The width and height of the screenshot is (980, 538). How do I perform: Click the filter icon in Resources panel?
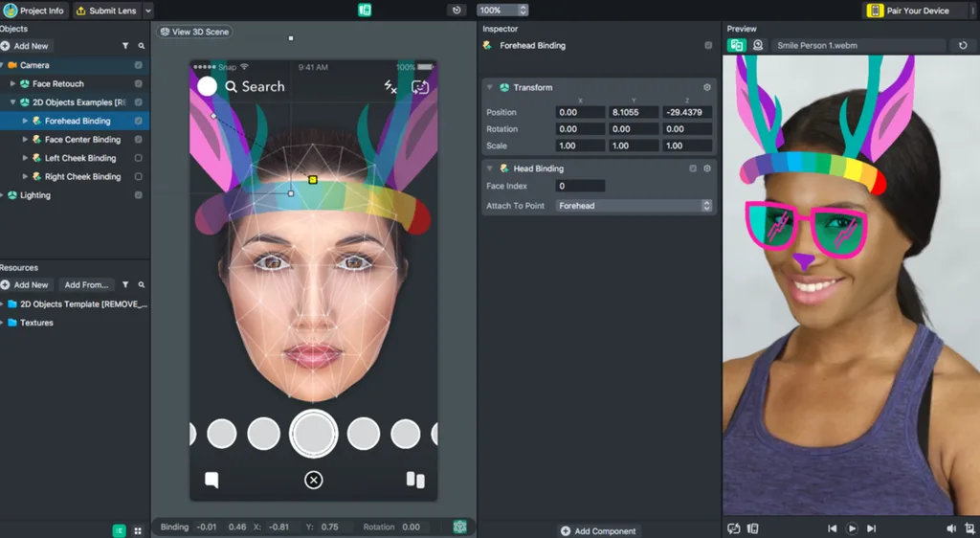tap(125, 285)
